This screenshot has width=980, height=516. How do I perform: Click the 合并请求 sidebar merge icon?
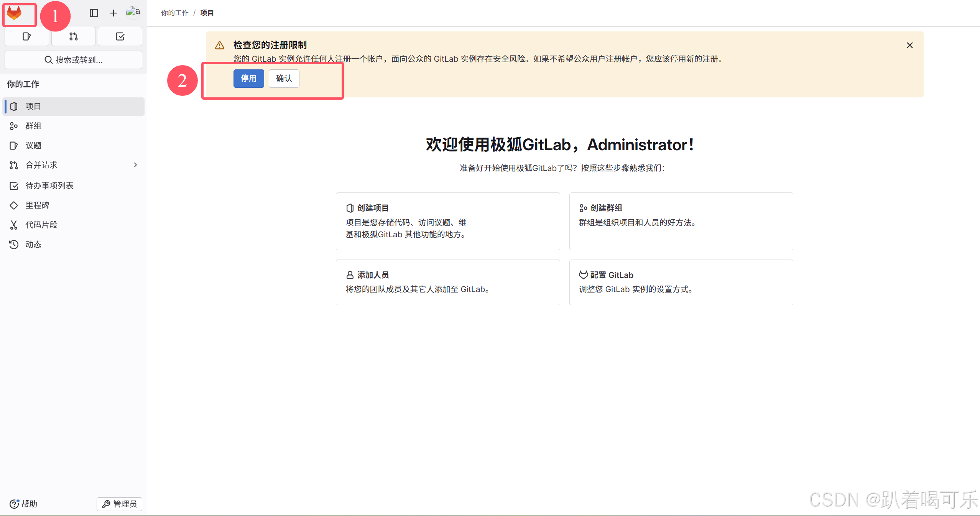[14, 165]
